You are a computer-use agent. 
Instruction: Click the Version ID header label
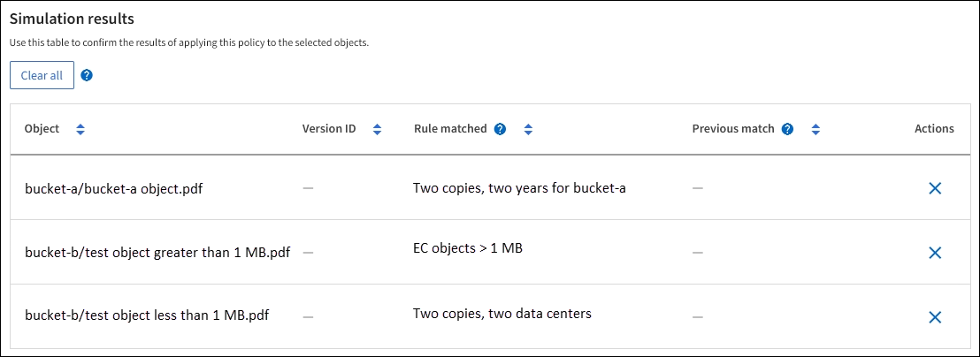329,129
